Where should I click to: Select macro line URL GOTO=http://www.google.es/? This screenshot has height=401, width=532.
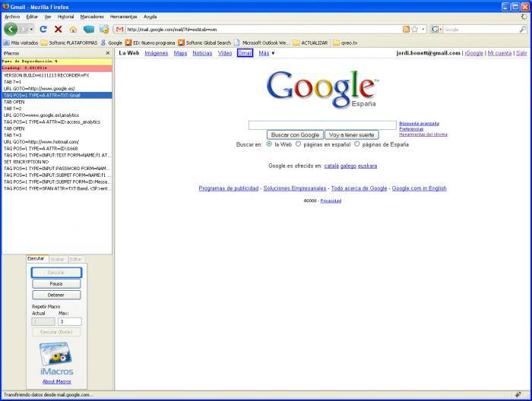click(57, 88)
